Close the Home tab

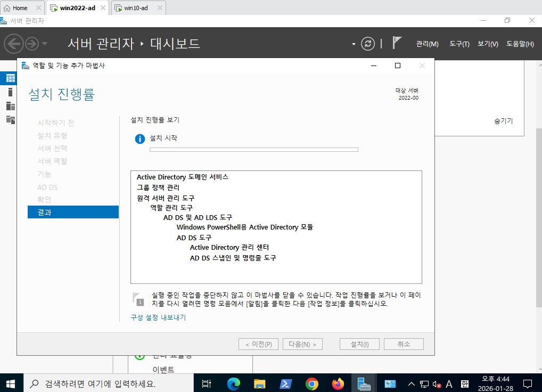38,8
